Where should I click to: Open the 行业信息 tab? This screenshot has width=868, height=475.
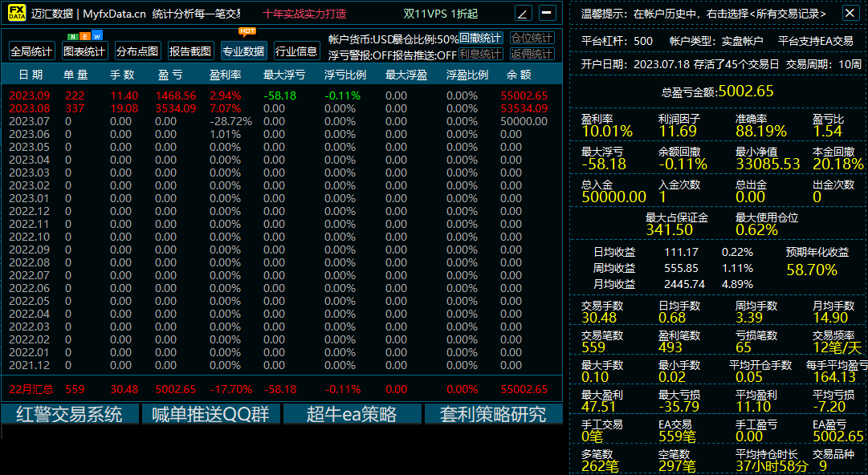pyautogui.click(x=297, y=51)
